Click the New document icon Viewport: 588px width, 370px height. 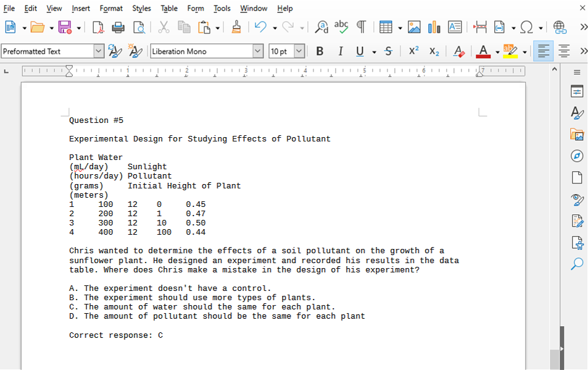pyautogui.click(x=10, y=27)
